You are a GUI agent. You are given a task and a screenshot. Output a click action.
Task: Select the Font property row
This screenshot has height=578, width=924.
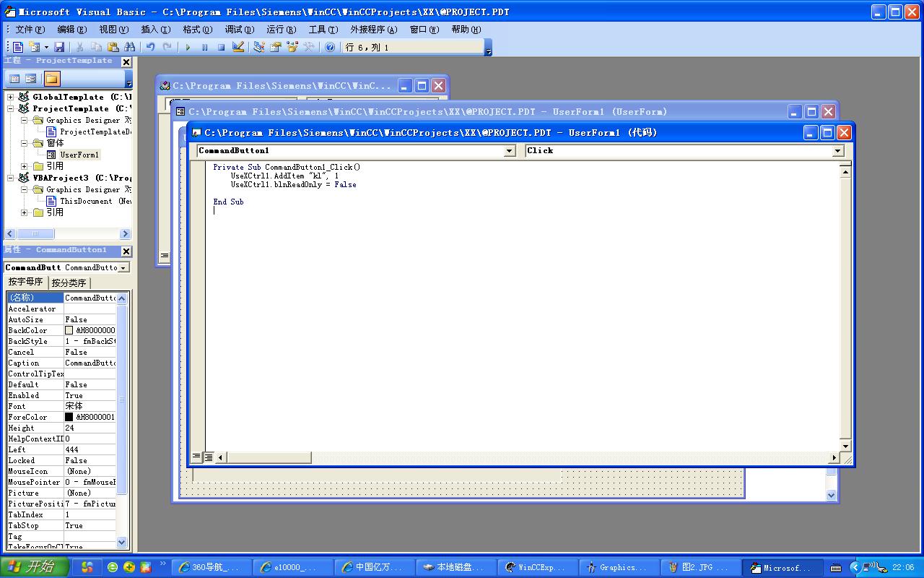pyautogui.click(x=61, y=406)
